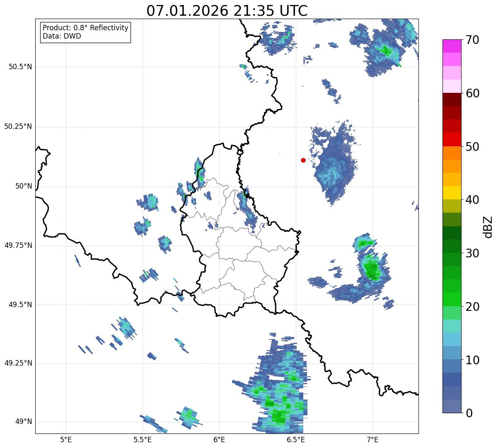Click the dBZ colorbar axis label
This screenshot has width=498, height=448.
click(x=488, y=227)
